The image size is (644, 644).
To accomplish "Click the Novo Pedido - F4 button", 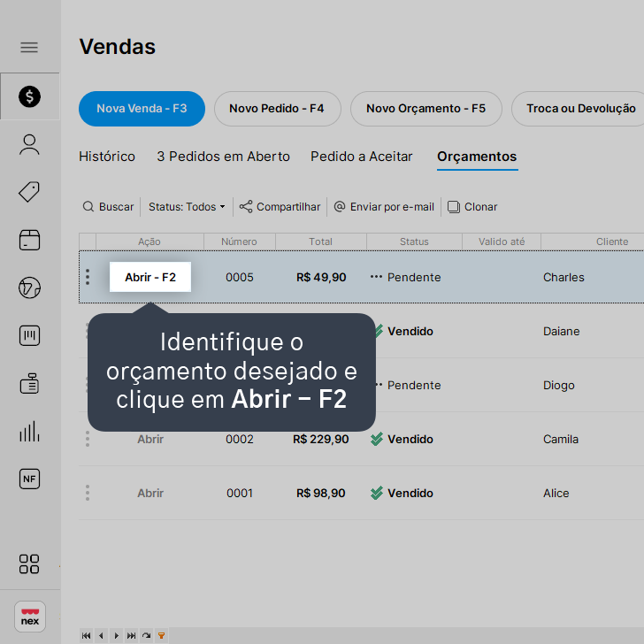I will click(277, 109).
